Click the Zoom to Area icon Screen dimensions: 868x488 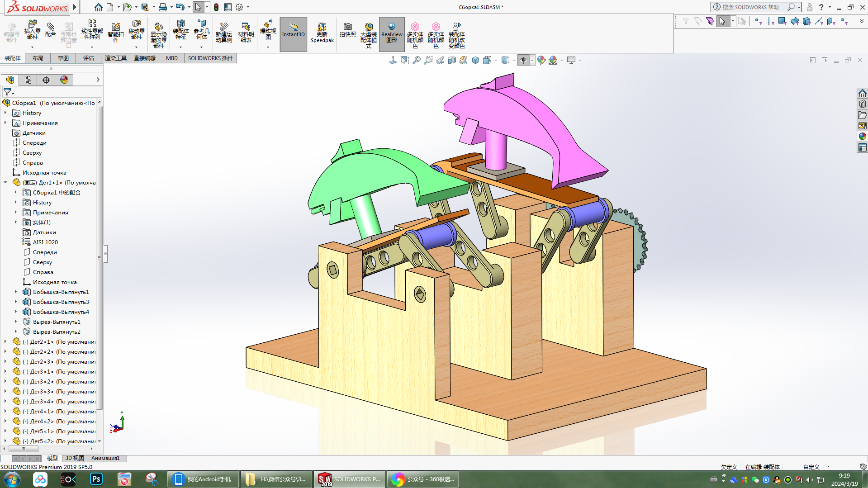coord(428,60)
